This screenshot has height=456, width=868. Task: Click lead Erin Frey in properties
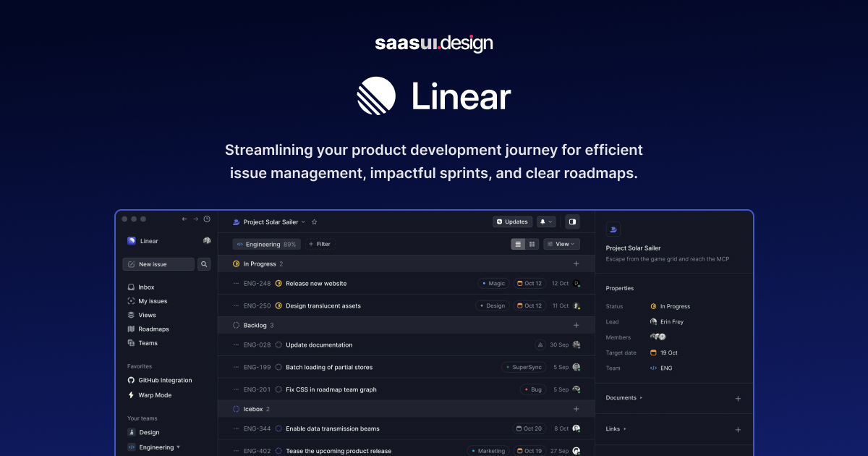pos(666,322)
